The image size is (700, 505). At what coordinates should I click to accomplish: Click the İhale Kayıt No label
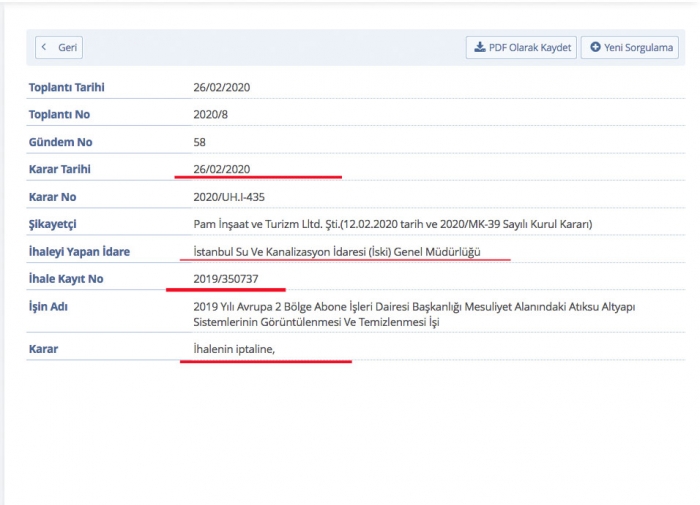click(x=66, y=279)
